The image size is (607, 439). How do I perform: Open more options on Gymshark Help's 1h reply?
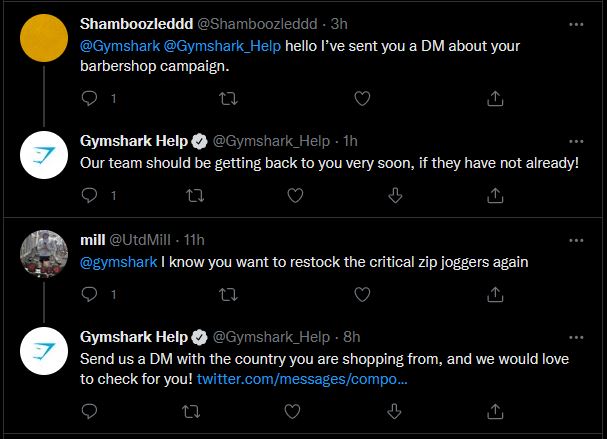[x=576, y=141]
